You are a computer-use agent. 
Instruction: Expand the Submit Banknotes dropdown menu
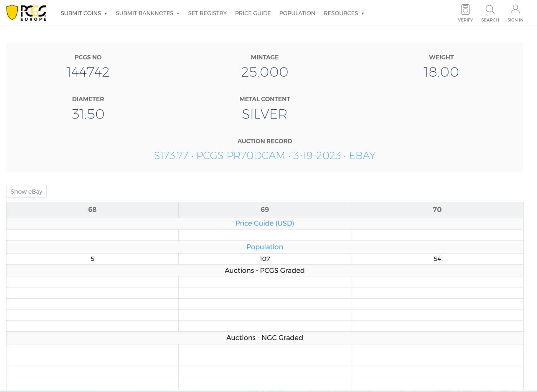(x=147, y=13)
